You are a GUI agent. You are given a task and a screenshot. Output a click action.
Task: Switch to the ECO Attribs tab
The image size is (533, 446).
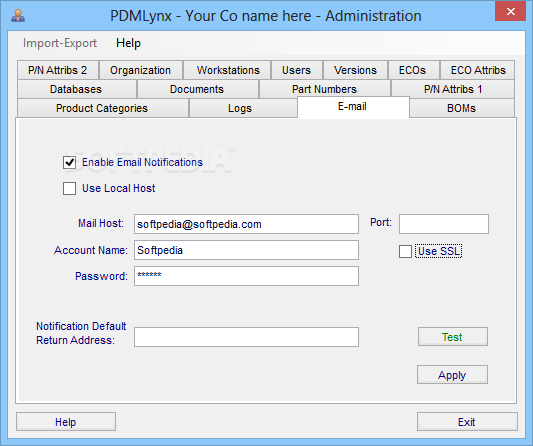[x=478, y=70]
